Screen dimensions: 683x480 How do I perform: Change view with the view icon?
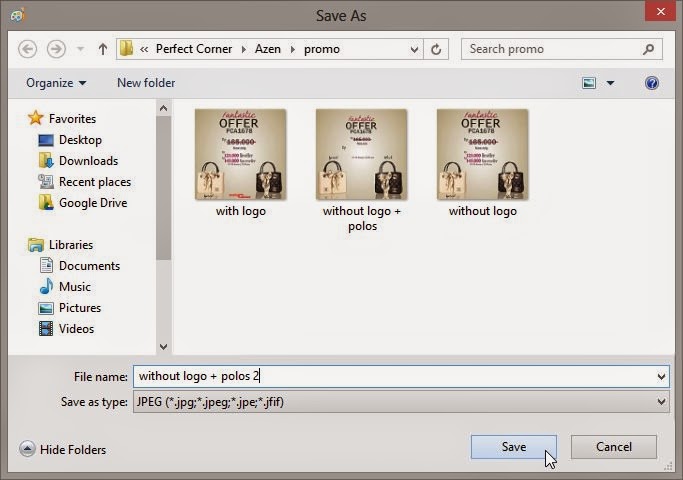[589, 83]
